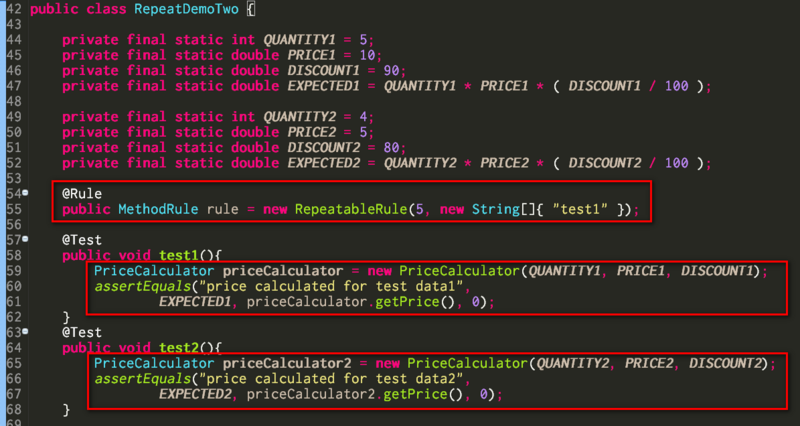The image size is (800, 426).
Task: Click priceCalculator2 variable on line 65
Action: [x=287, y=364]
